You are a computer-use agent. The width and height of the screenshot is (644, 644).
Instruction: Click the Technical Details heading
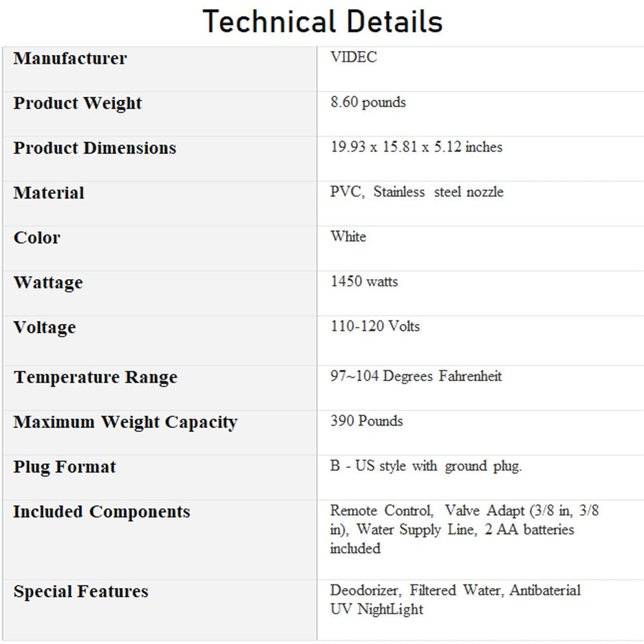click(323, 22)
